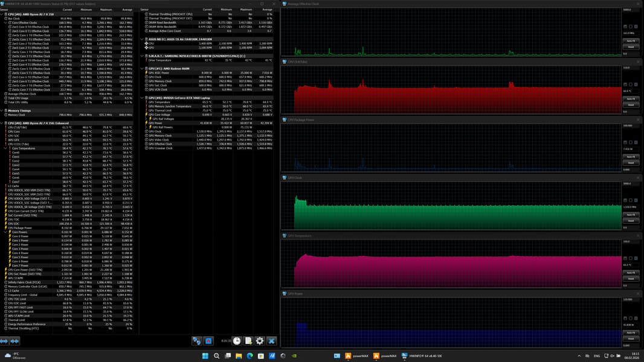
Task: Open taskbar Search
Action: (216, 356)
